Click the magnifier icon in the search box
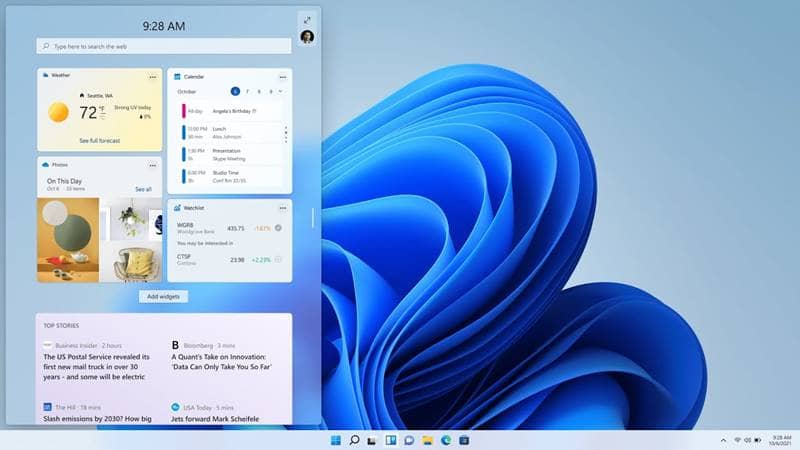Screen dimensions: 800x450 (x=46, y=46)
